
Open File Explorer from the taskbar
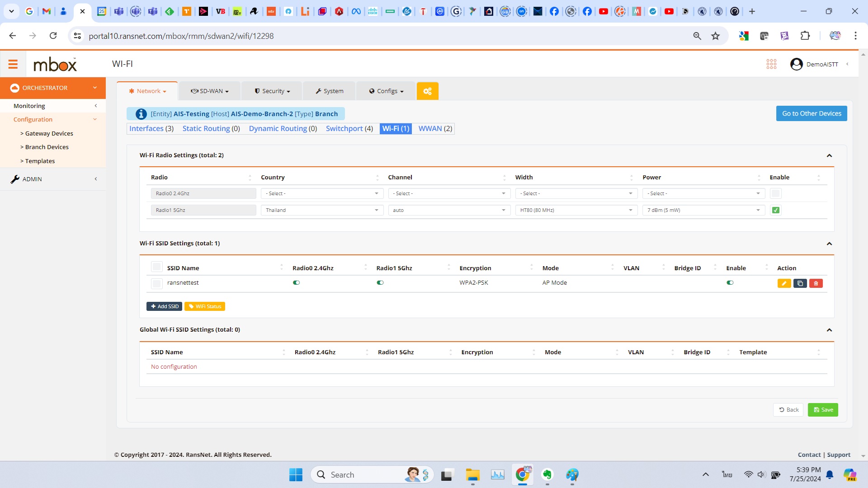pos(472,474)
